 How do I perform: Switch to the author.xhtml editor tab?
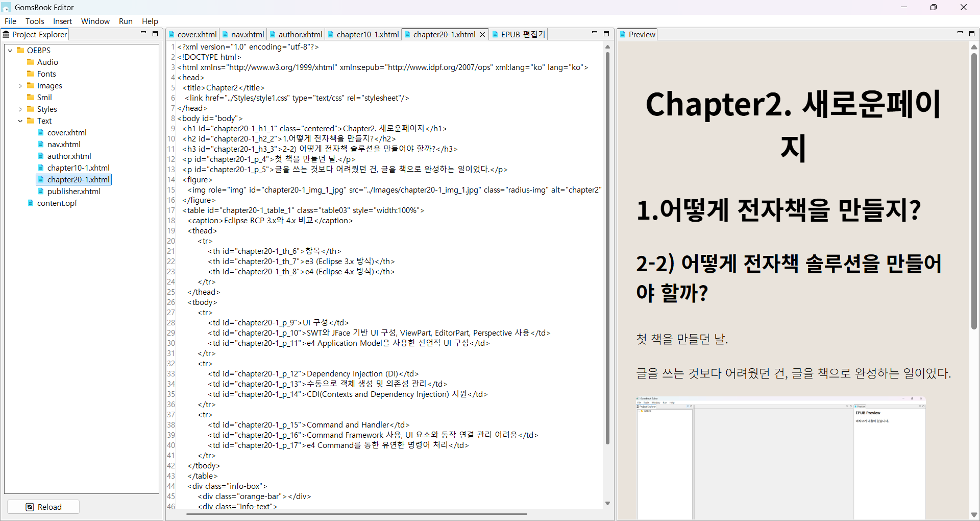click(296, 34)
